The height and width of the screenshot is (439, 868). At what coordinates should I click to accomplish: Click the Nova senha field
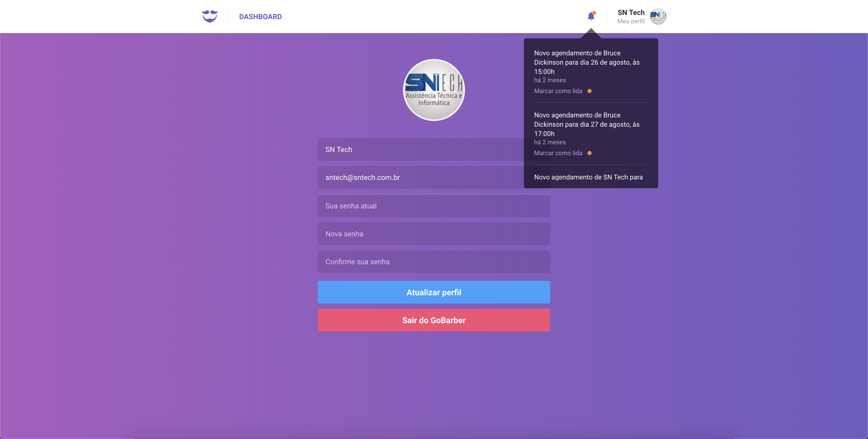click(434, 234)
